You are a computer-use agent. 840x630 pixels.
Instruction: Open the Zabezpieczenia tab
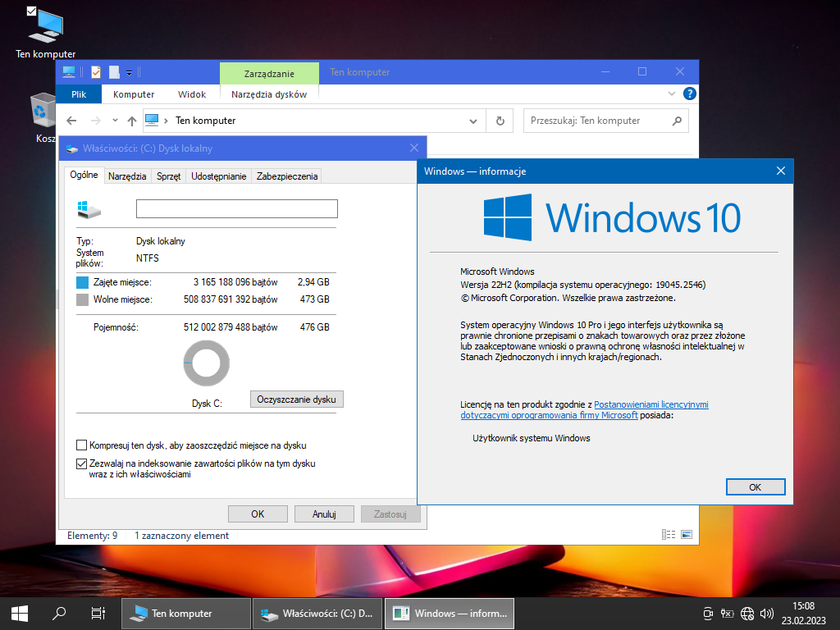click(286, 176)
